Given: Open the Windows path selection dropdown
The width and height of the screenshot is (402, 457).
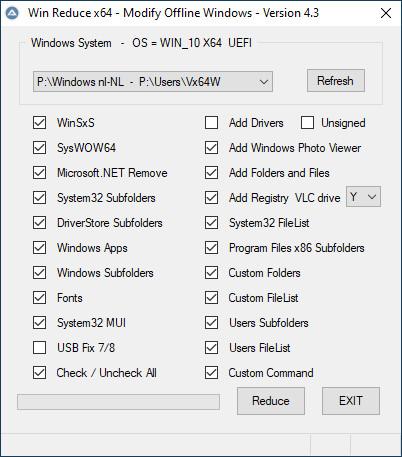Looking at the screenshot, I should 153,82.
